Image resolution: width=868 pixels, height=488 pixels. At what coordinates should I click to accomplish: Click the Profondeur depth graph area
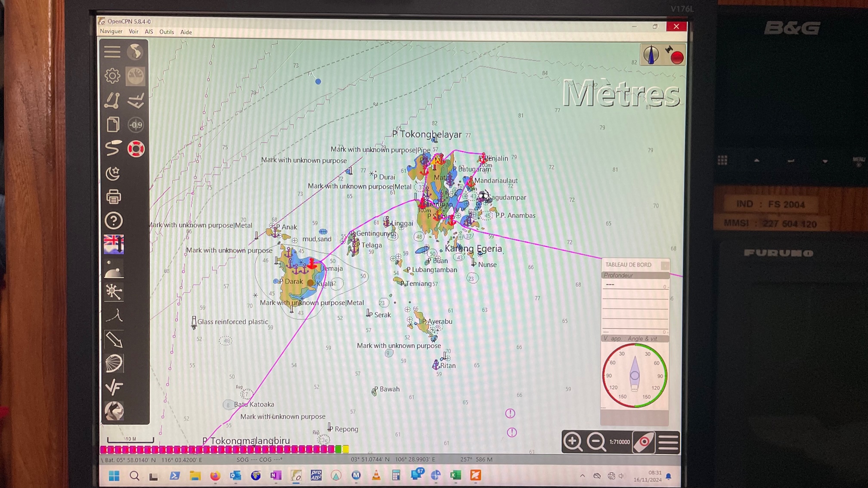[x=635, y=307]
